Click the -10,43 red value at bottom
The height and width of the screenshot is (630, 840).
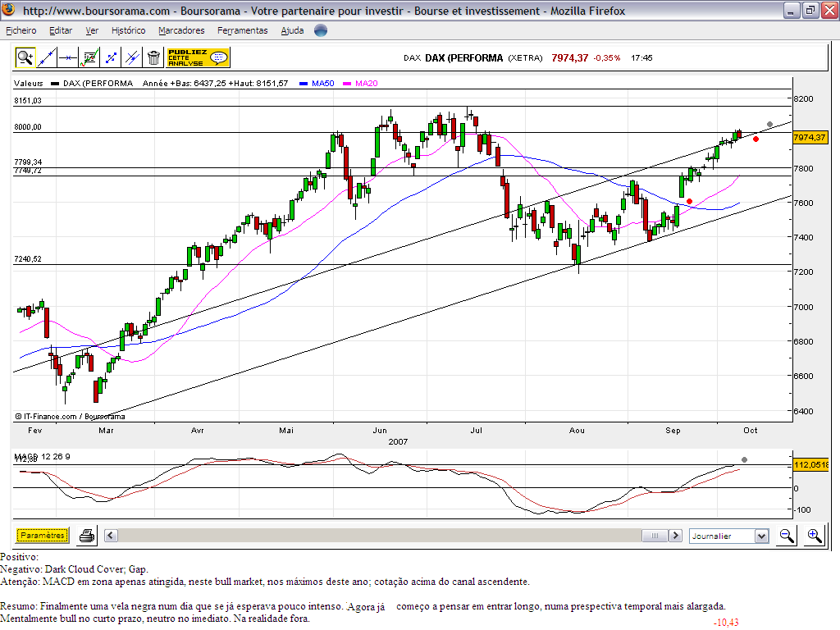tap(727, 622)
